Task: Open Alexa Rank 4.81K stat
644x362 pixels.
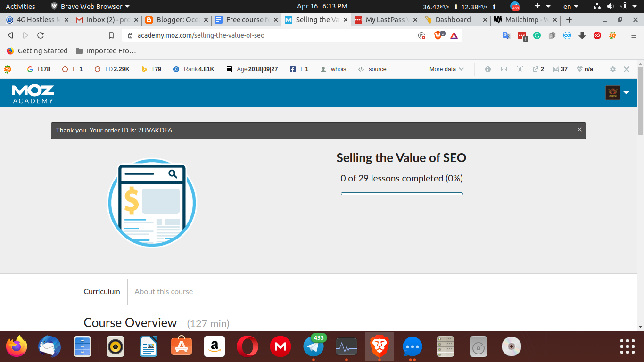Action: coord(194,69)
